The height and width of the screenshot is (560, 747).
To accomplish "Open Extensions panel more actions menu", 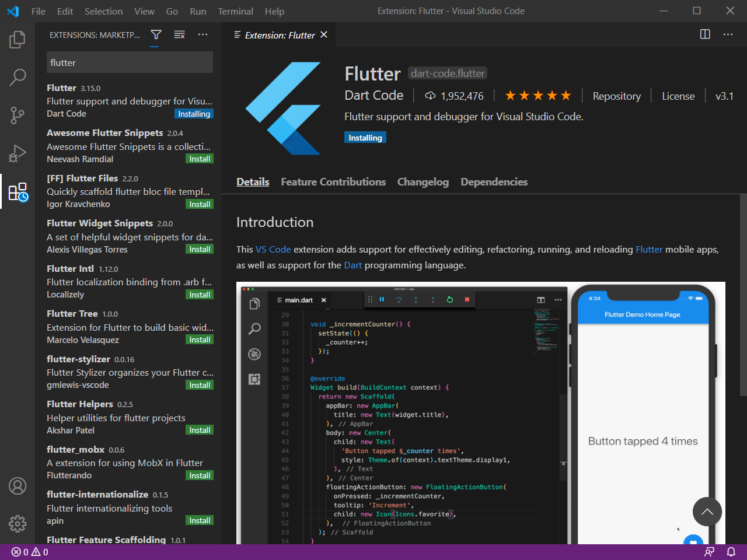I will (x=203, y=35).
